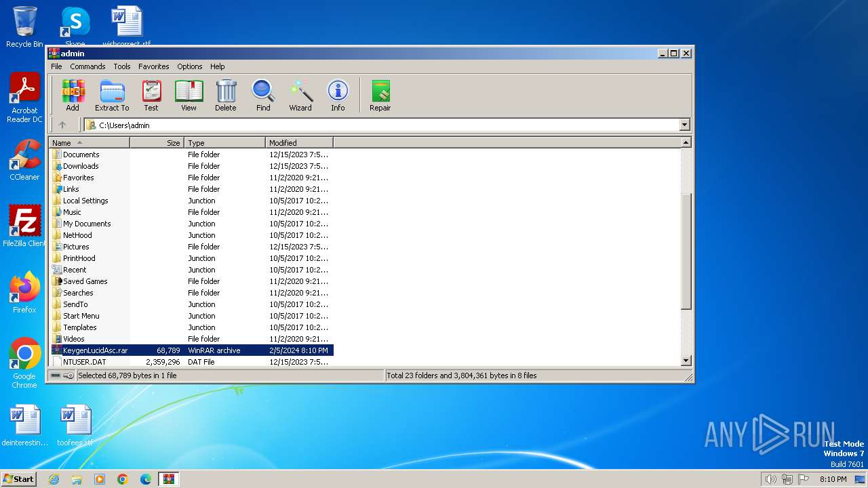Image resolution: width=868 pixels, height=488 pixels.
Task: Select the NetHood junction row
Action: click(x=191, y=235)
